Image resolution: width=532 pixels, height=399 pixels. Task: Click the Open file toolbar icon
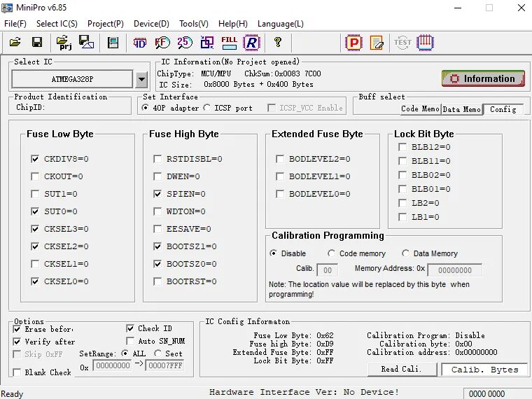(15, 43)
